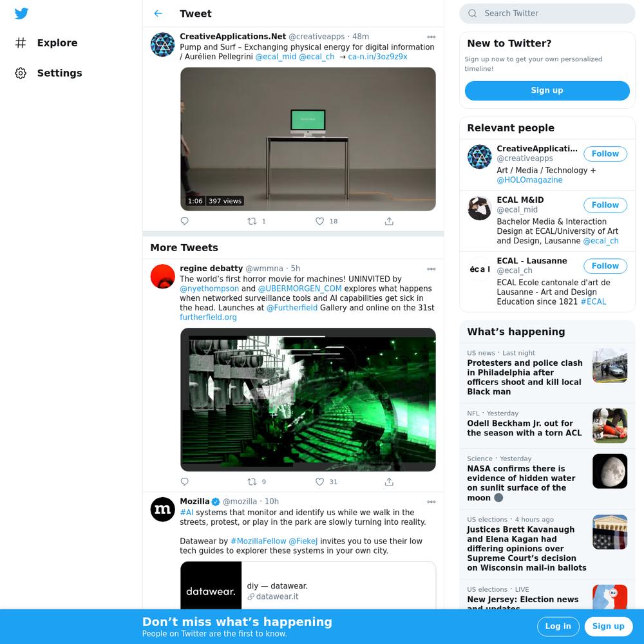Viewport: 644px width, 644px height.
Task: Open Kavanaugh and Kagan Wisconsin ballots story
Action: click(x=547, y=544)
